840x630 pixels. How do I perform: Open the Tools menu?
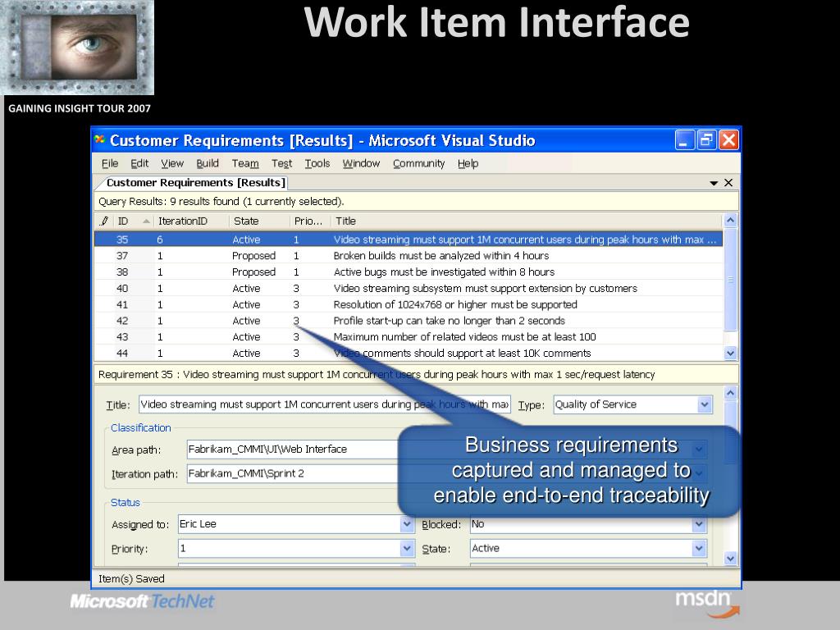pyautogui.click(x=317, y=163)
